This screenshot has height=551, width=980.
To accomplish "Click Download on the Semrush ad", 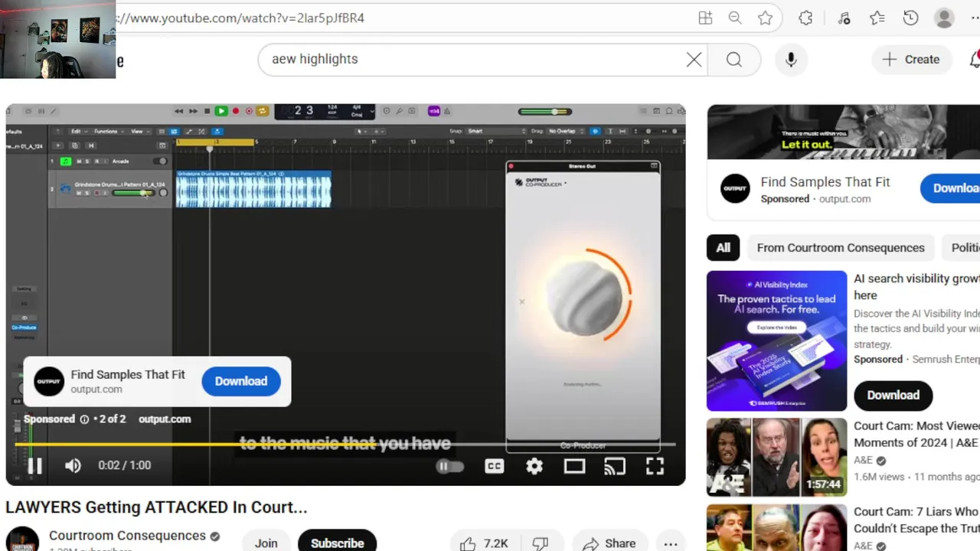I will click(893, 395).
